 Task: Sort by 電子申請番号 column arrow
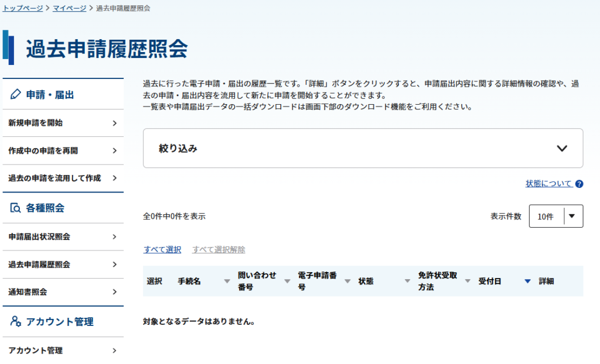click(347, 281)
